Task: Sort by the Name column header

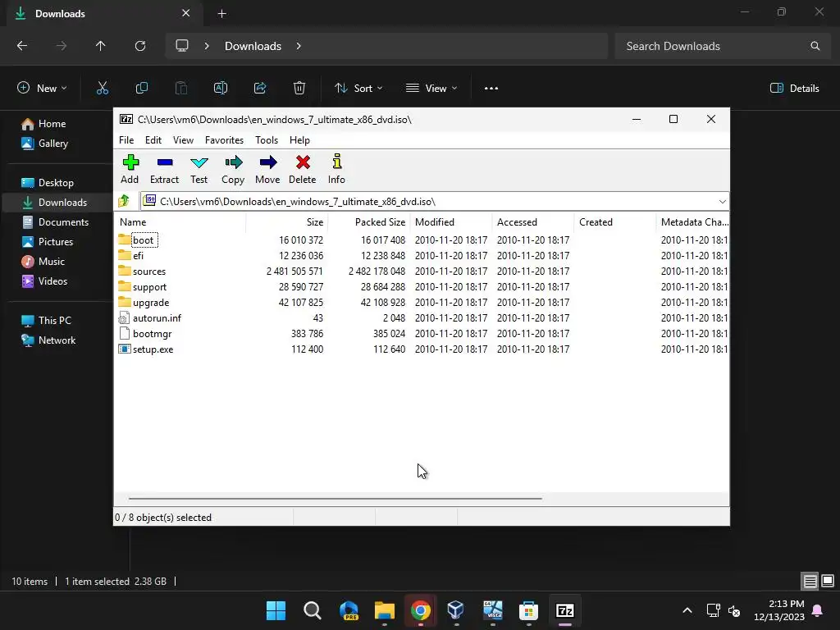Action: pyautogui.click(x=180, y=221)
